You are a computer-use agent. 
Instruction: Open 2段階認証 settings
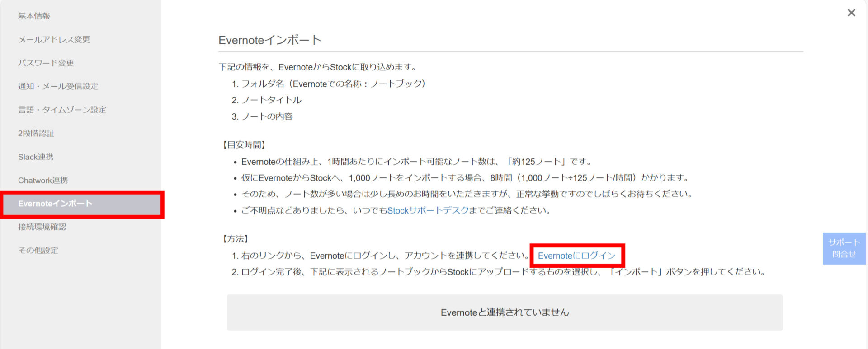tap(36, 133)
